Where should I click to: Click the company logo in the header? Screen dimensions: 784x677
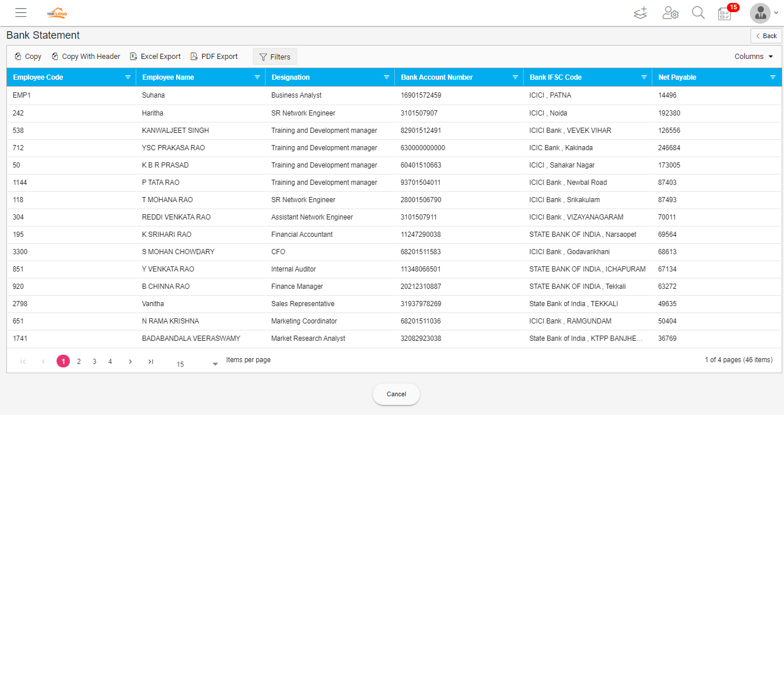point(57,13)
